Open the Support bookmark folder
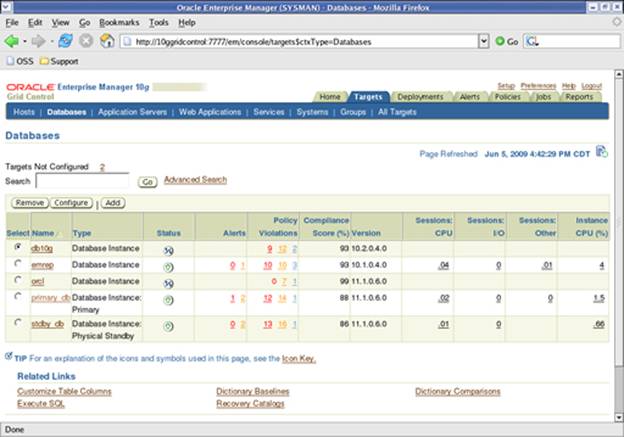Image resolution: width=624 pixels, height=437 pixels. (x=59, y=61)
